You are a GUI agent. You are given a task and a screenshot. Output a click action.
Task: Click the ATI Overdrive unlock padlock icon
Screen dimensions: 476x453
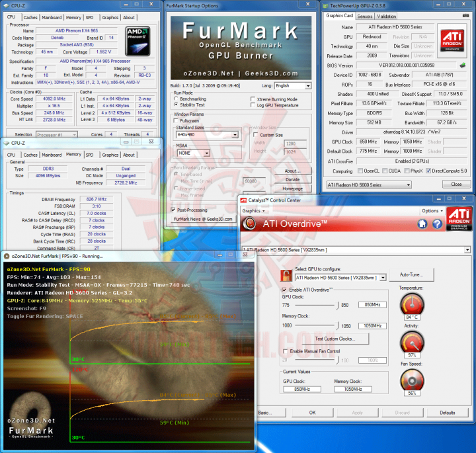(x=286, y=275)
